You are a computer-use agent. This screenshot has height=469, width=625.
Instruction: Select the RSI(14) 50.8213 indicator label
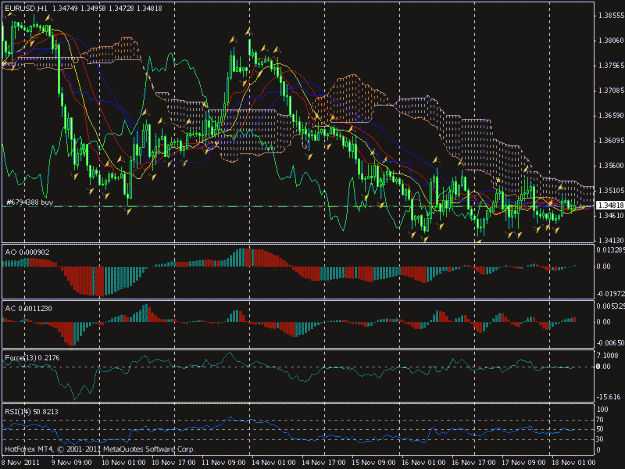tap(31, 412)
